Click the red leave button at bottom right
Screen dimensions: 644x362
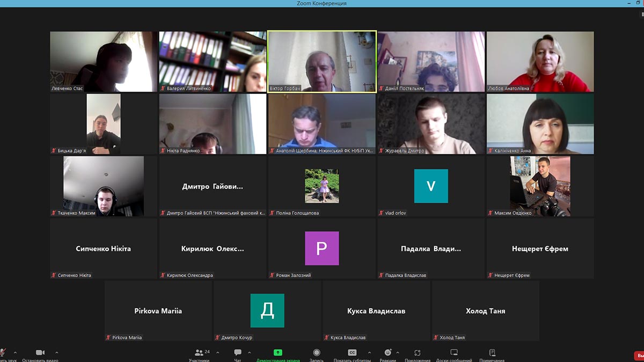639,355
